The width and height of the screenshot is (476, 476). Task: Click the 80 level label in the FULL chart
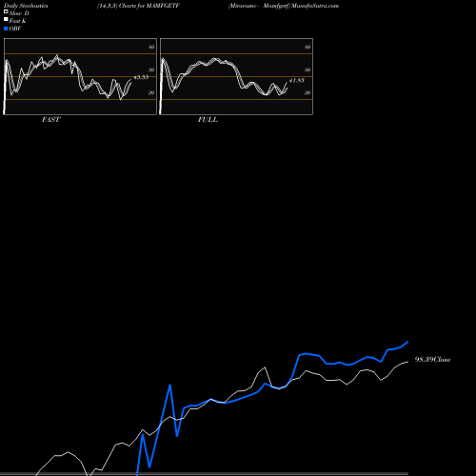tap(307, 47)
